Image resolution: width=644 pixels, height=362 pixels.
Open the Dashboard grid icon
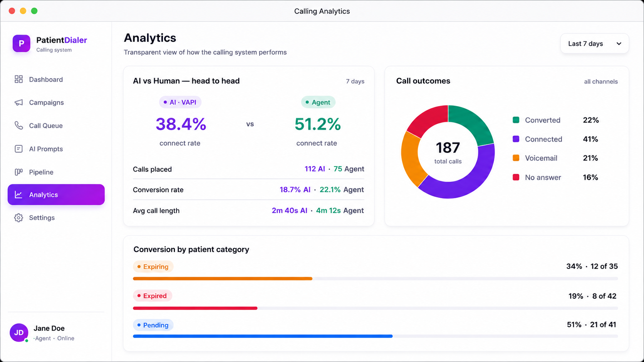tap(18, 79)
